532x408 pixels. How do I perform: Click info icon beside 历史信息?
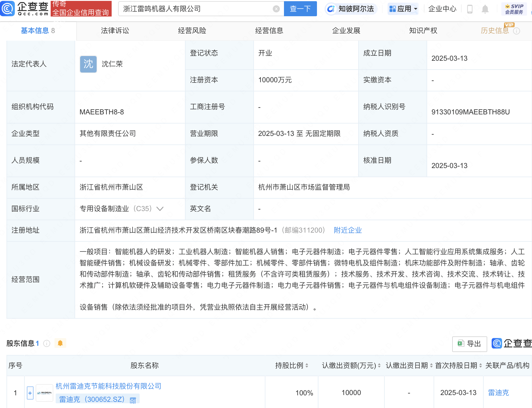[x=517, y=31]
